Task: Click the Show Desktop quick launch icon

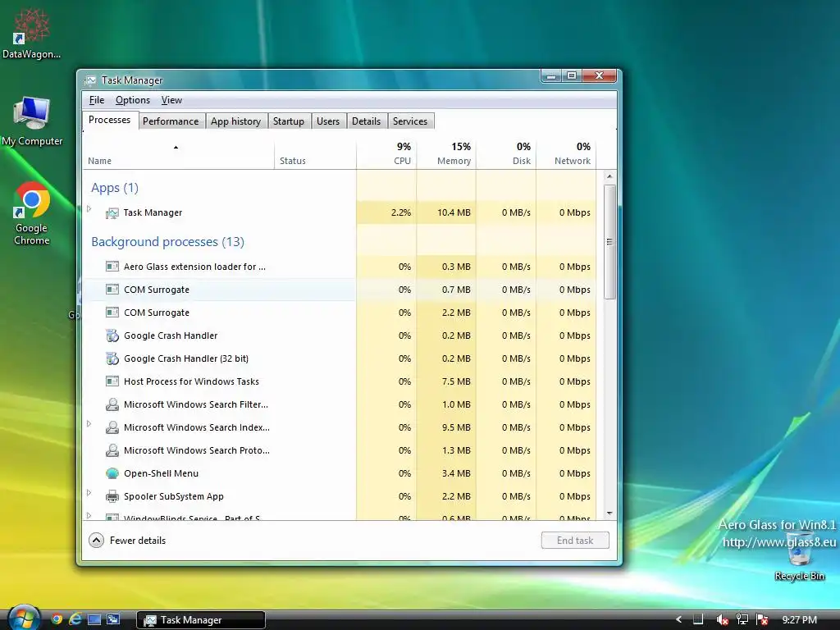Action: tap(94, 619)
